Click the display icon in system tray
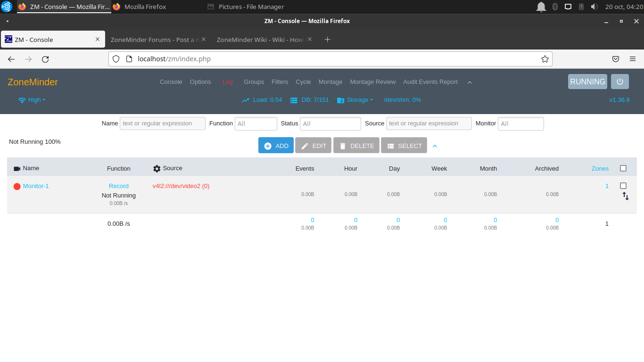 point(568,7)
